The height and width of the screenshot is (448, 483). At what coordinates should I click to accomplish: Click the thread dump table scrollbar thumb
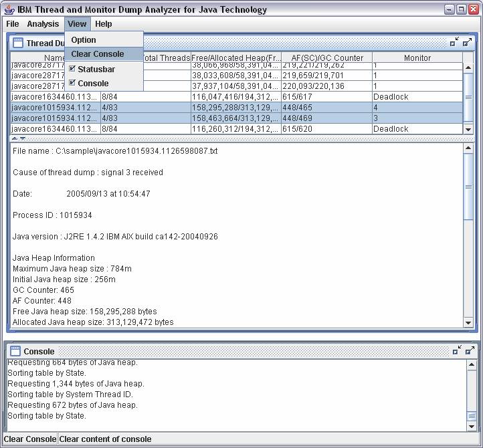(x=468, y=98)
